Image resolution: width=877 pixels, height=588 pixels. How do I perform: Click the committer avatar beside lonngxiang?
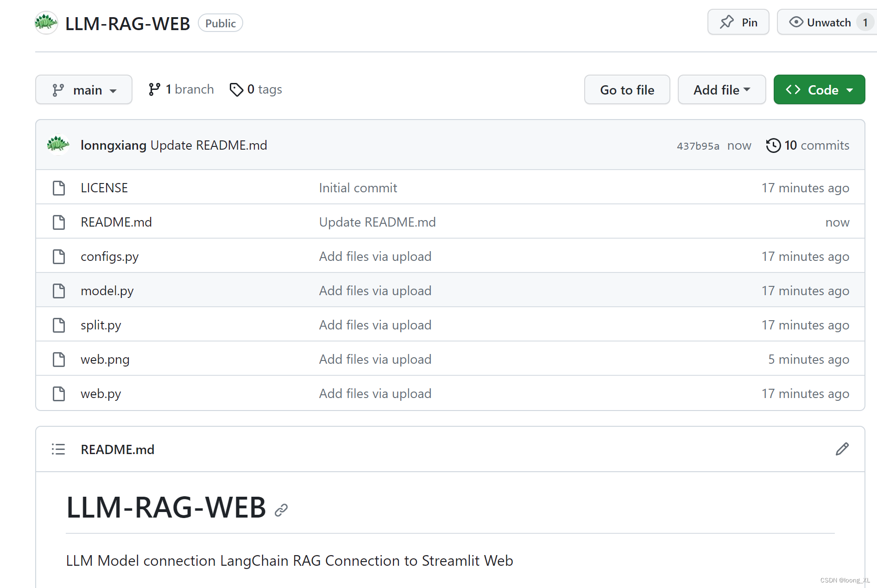[x=57, y=144]
